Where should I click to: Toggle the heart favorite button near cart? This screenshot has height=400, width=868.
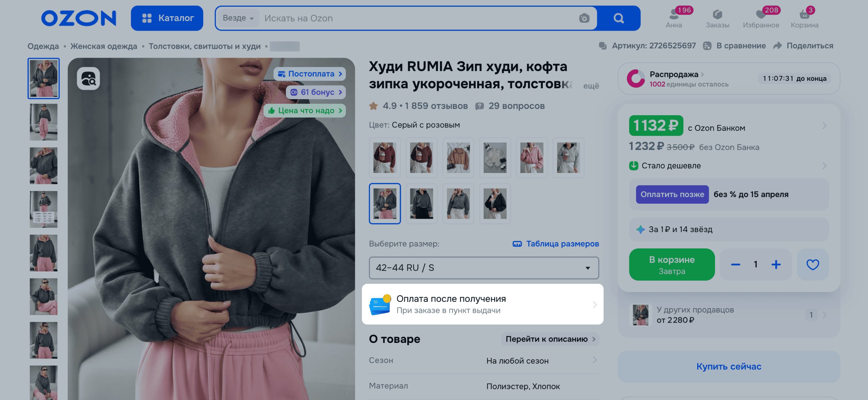pos(812,264)
